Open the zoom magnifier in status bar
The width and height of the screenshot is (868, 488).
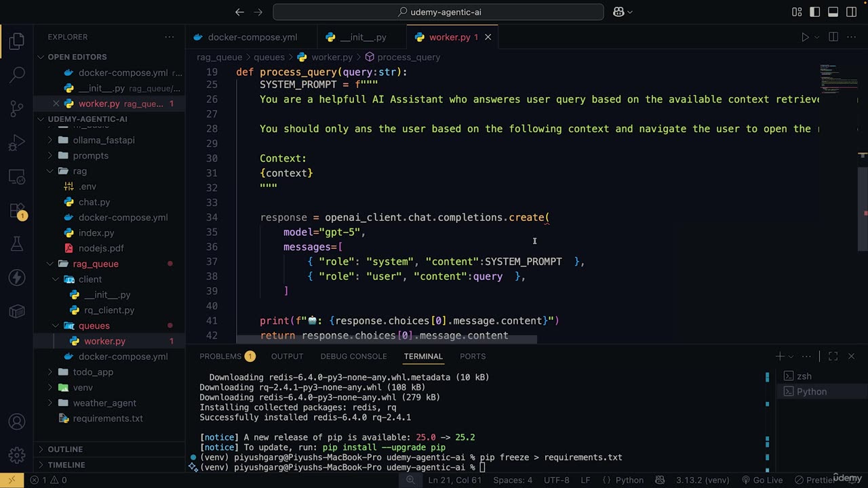[410, 480]
